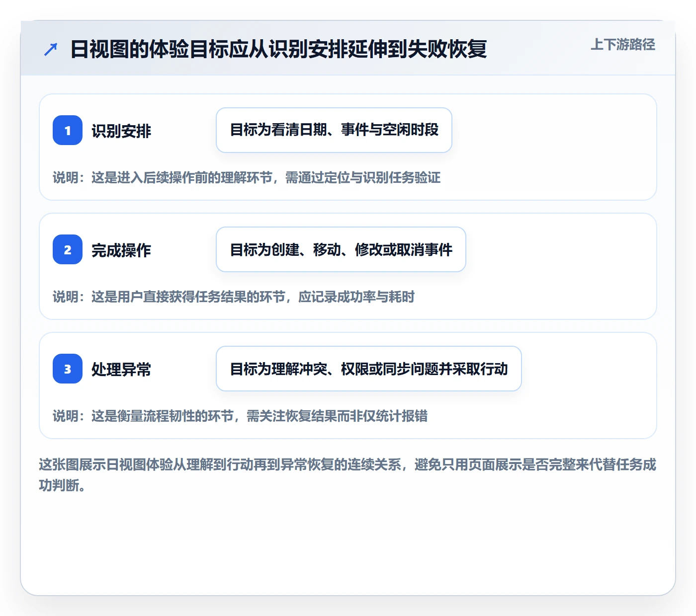
Task: Click the number 3 step badge
Action: click(x=68, y=369)
